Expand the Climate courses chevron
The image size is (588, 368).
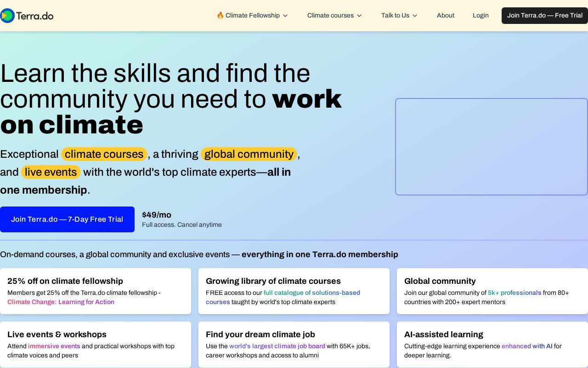359,16
